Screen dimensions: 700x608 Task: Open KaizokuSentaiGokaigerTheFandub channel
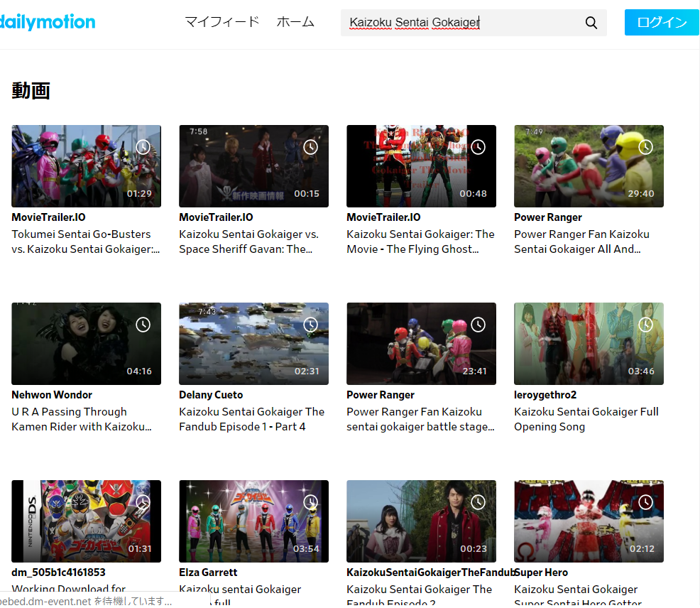point(430,572)
